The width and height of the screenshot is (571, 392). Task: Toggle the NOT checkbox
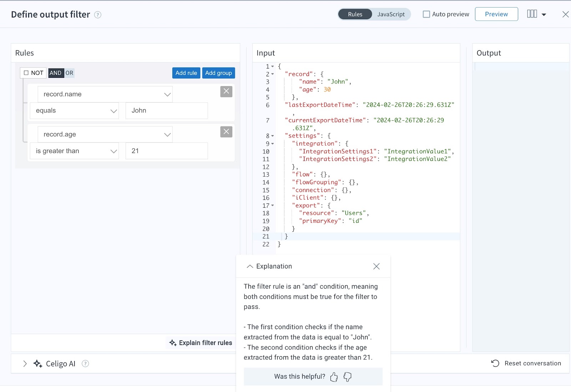(x=26, y=73)
